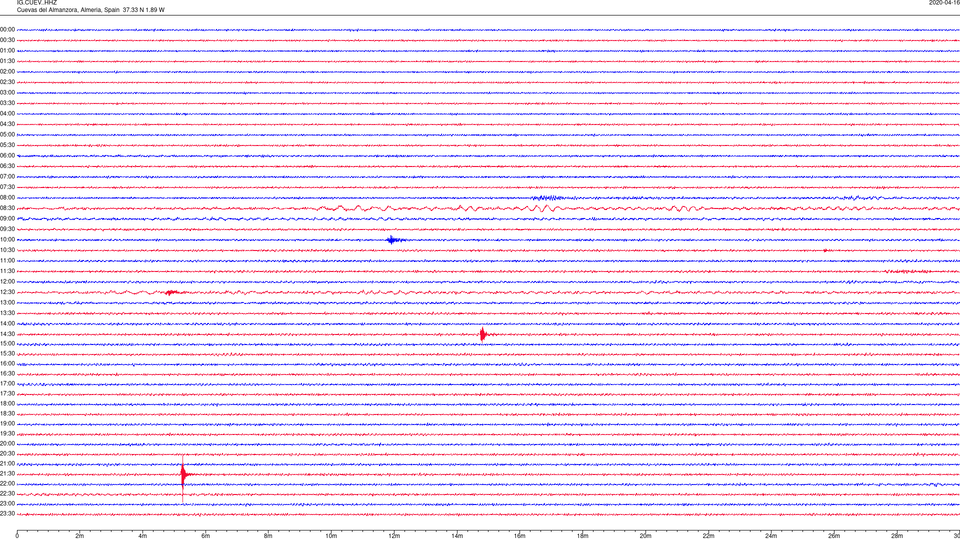Click the 2m tick on the minute axis
Screen dimensions: 960x540
point(80,536)
